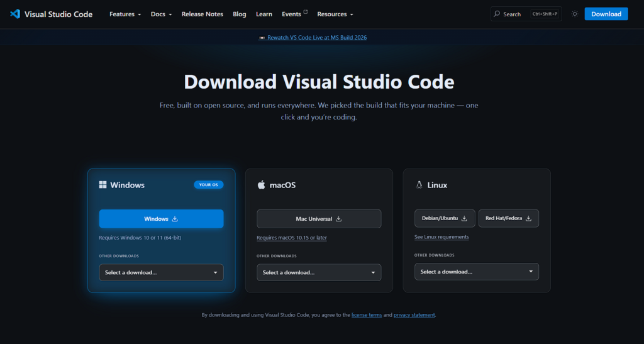Screen dimensions: 644x344
Task: Open See Linux requirements link
Action: click(x=441, y=237)
